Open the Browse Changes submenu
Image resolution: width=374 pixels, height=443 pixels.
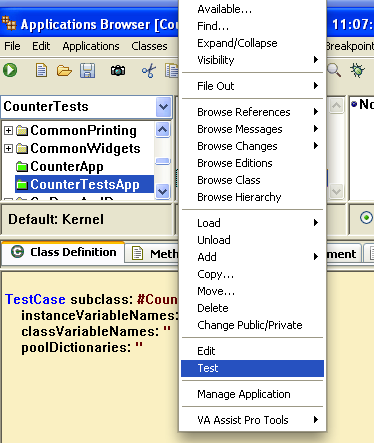pos(252,146)
